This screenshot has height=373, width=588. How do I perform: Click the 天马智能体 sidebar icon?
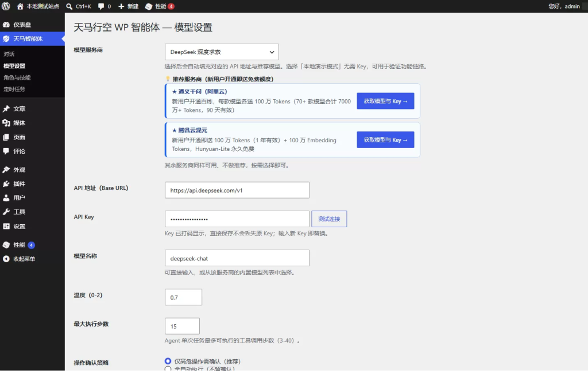pos(6,38)
